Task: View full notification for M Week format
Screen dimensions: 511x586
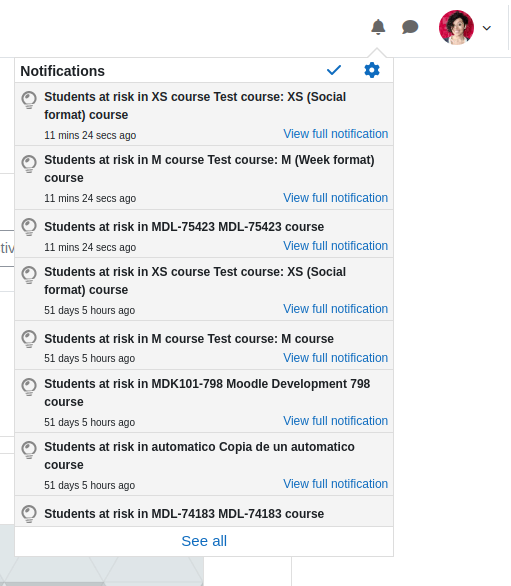Action: click(335, 198)
